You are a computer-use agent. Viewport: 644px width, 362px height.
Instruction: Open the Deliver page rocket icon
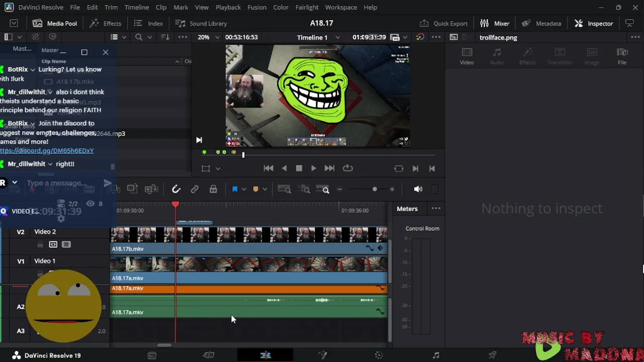pos(493,355)
